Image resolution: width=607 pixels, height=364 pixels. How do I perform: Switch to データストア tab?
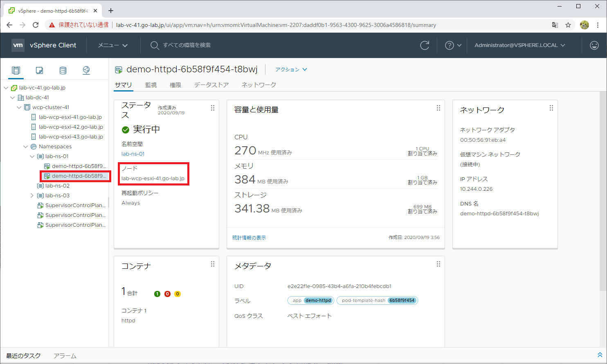coord(211,85)
